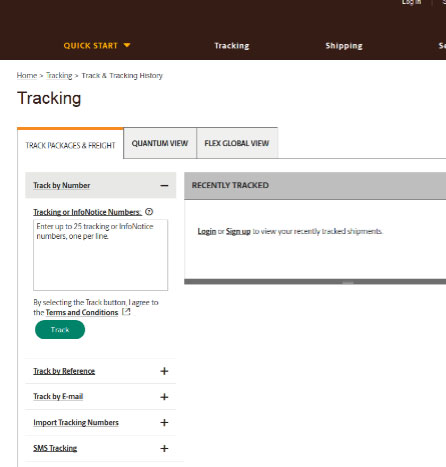
Task: Click the Log In link in header
Action: tap(411, 2)
